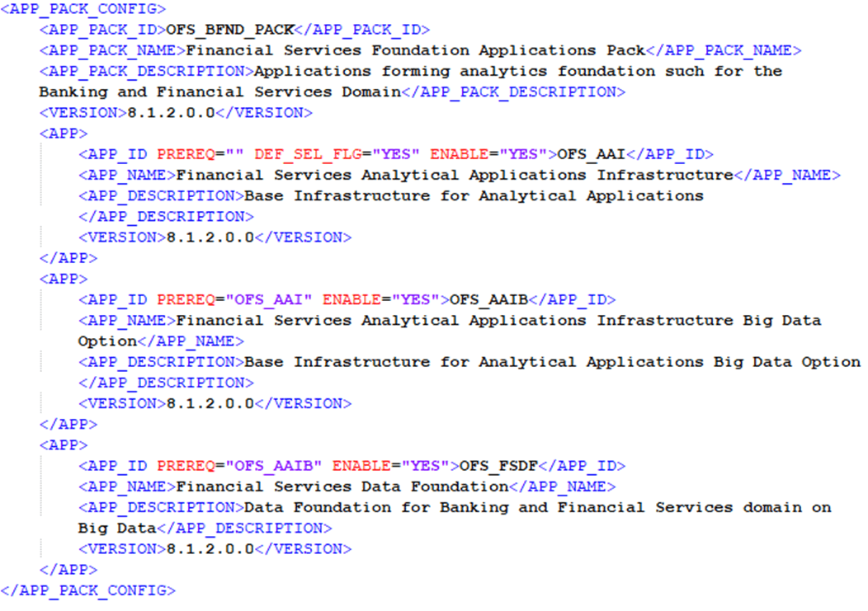The height and width of the screenshot is (611, 868).
Task: Select the APP_PACK_ID value OFS_BFND_PACK
Action: 229,29
